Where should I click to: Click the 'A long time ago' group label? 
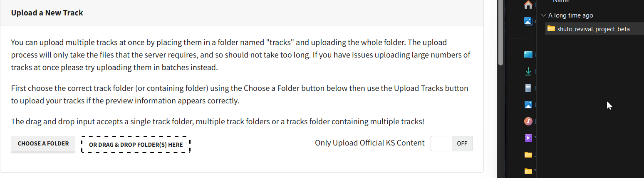click(x=570, y=15)
